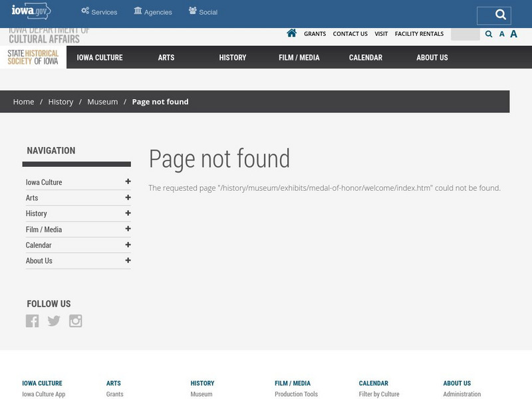Open the IOWA CULTURE main menu
Image resolution: width=532 pixels, height=399 pixels.
[100, 58]
